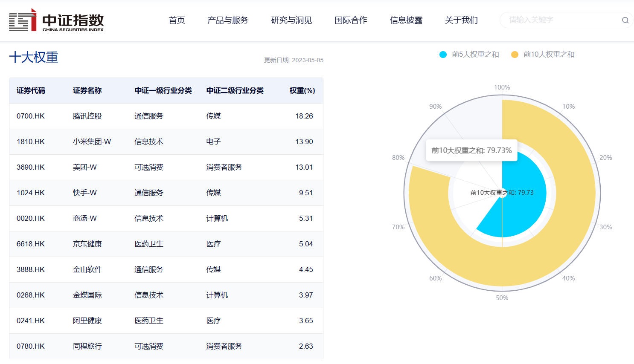Click the weight value 13.01

pyautogui.click(x=304, y=167)
